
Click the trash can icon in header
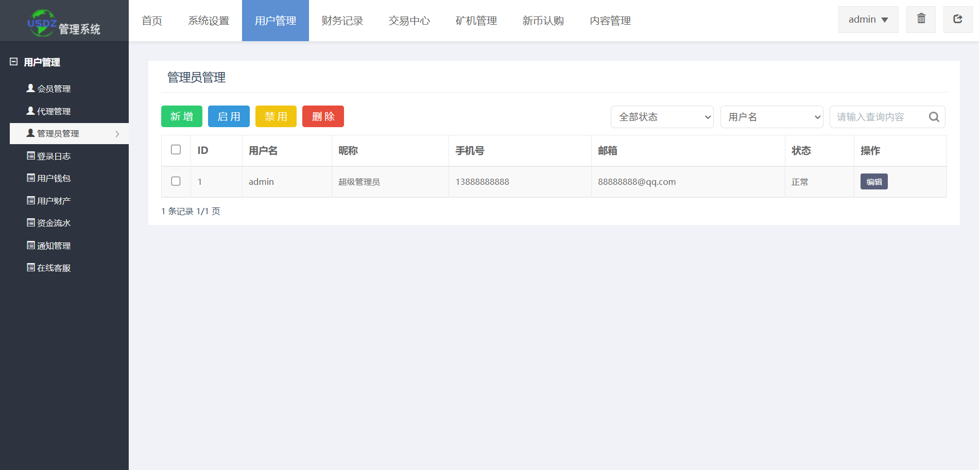tap(921, 19)
